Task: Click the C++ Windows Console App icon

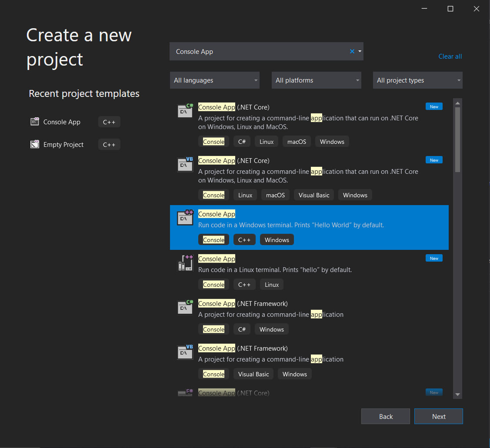Action: pyautogui.click(x=185, y=218)
